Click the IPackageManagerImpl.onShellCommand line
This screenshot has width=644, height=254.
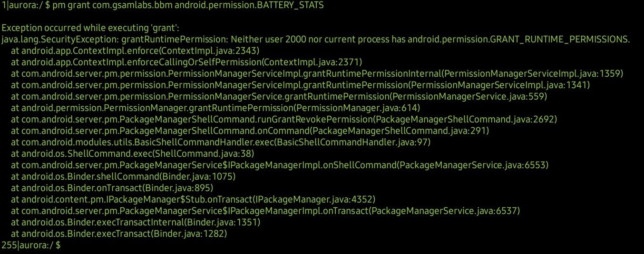[x=280, y=165]
